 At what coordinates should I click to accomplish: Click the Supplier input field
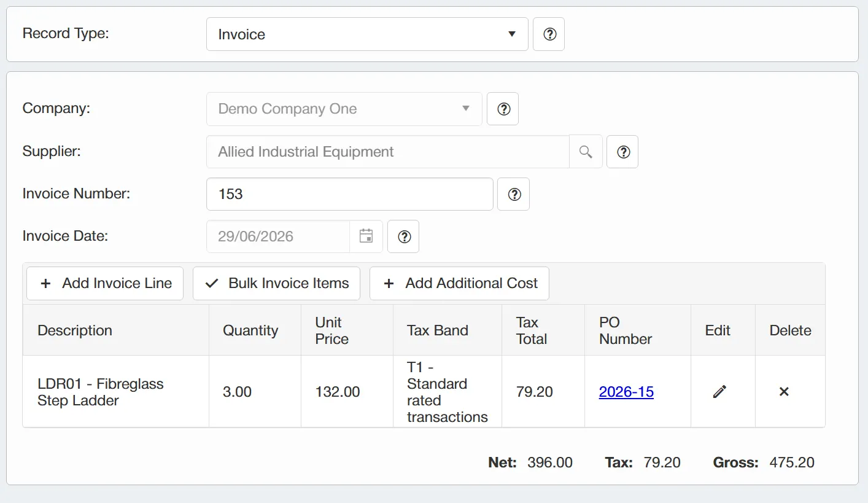click(388, 152)
